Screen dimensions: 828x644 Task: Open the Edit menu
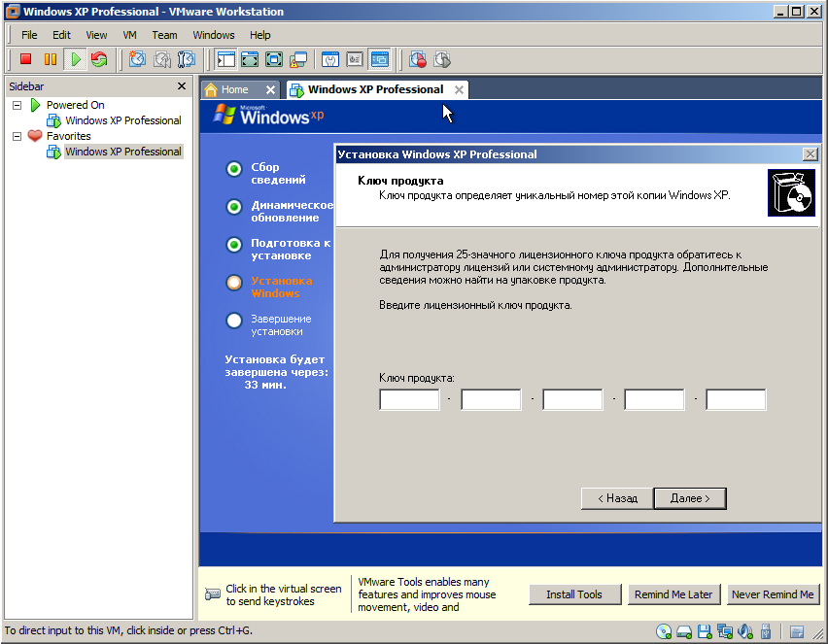pos(61,35)
